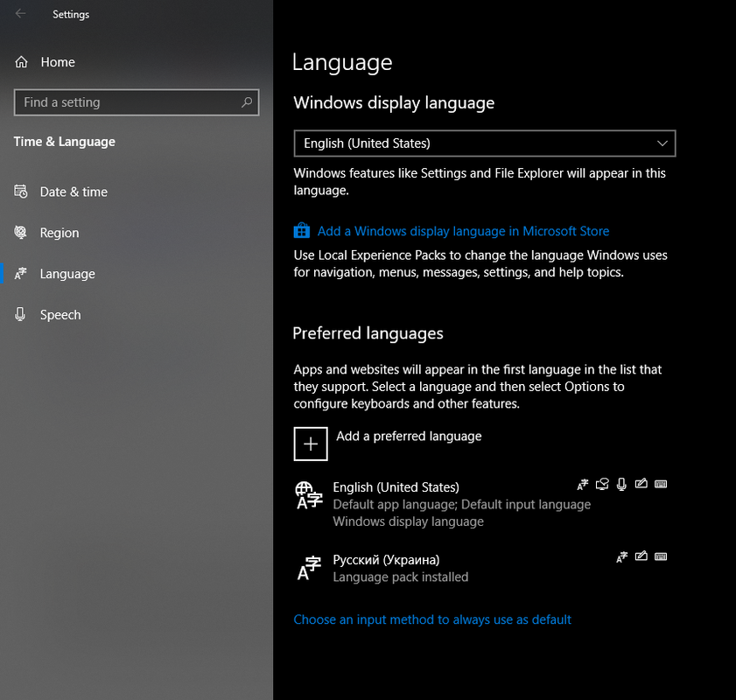Screen dimensions: 736x700
Task: Click the dropdown chevron for display language
Action: (x=662, y=143)
